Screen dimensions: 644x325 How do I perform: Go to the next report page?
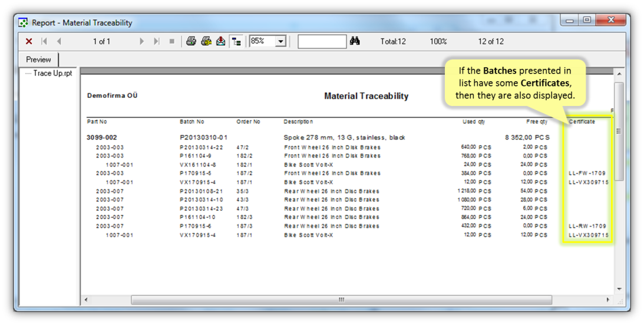click(x=141, y=41)
